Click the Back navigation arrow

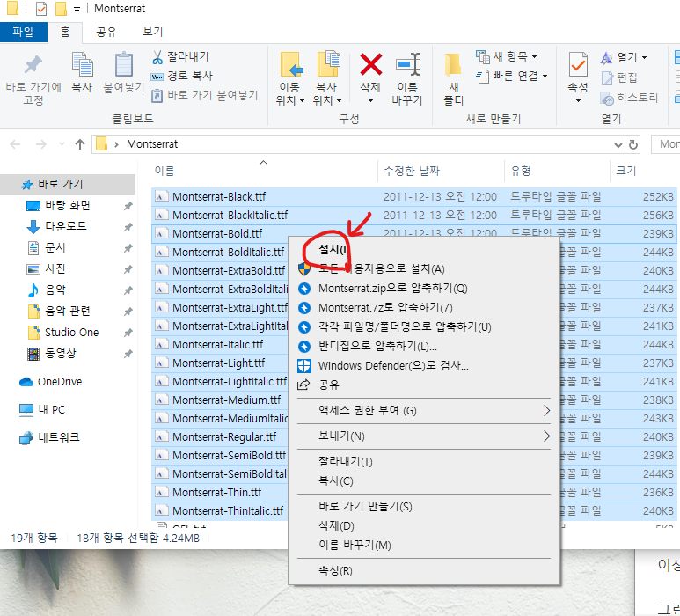click(15, 144)
